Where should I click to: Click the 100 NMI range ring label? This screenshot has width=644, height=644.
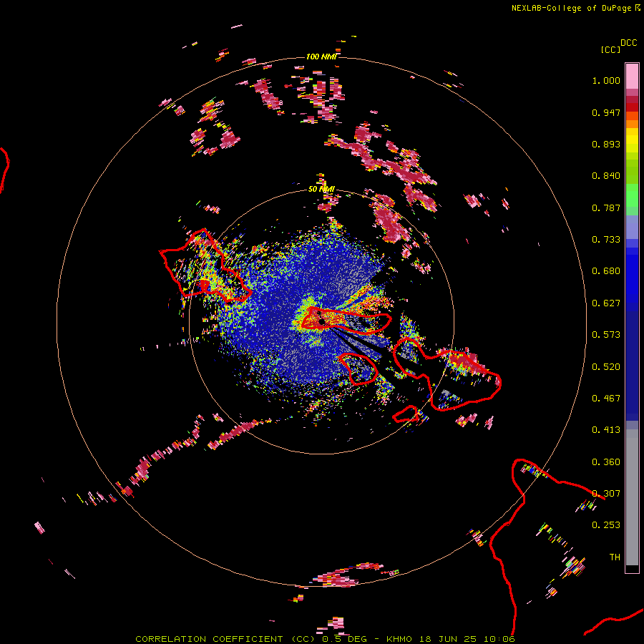point(321,57)
